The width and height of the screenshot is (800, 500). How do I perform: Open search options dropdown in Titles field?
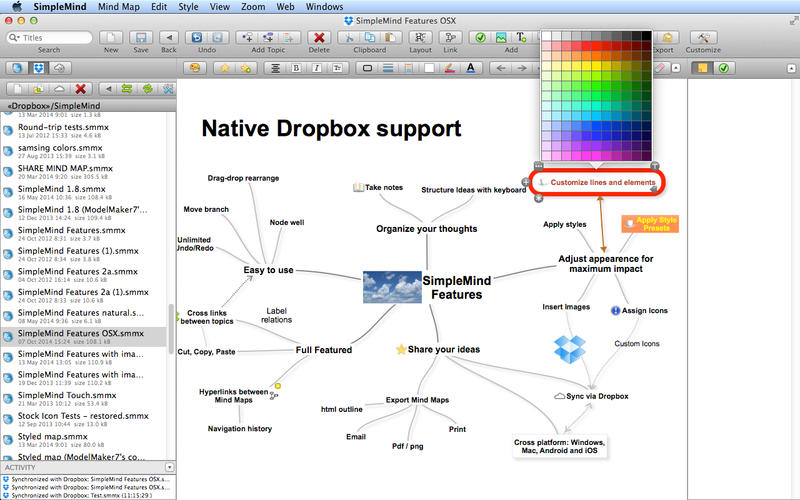tap(14, 37)
